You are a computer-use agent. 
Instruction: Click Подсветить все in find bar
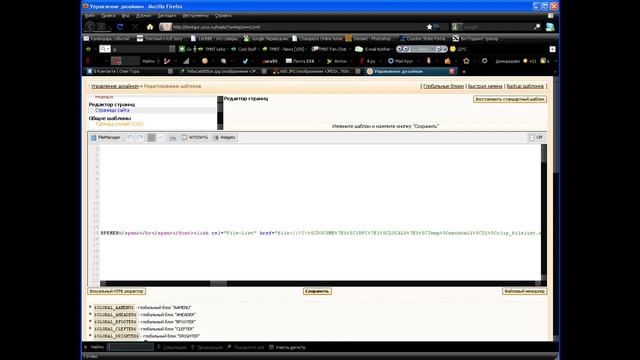pyautogui.click(x=245, y=347)
